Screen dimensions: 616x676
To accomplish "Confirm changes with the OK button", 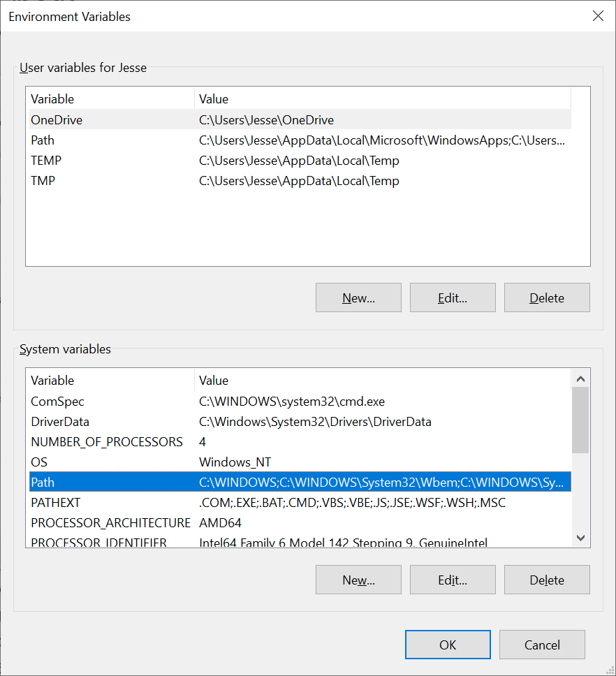I will (448, 645).
